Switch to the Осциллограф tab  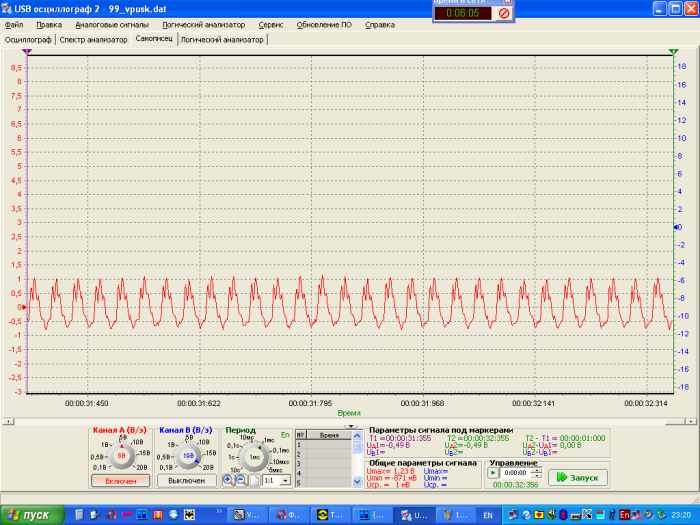[x=28, y=40]
